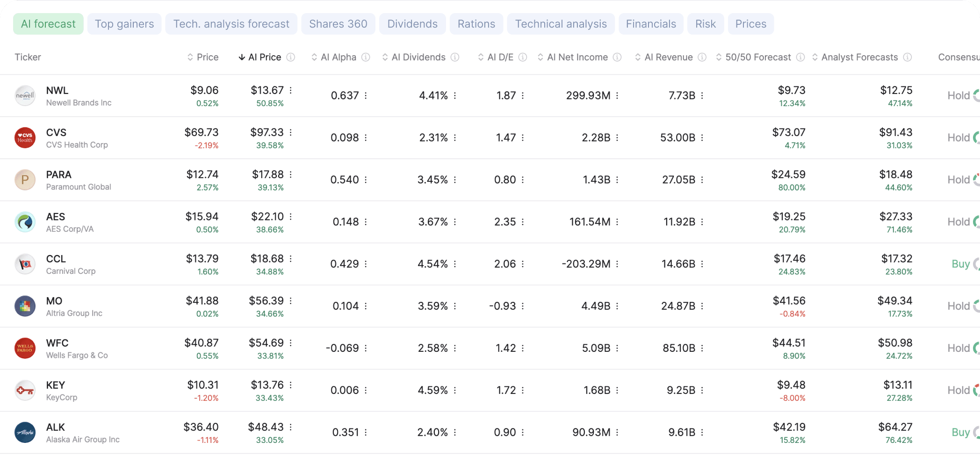The height and width of the screenshot is (456, 980).
Task: Sort by AI Alpha column
Action: (334, 57)
